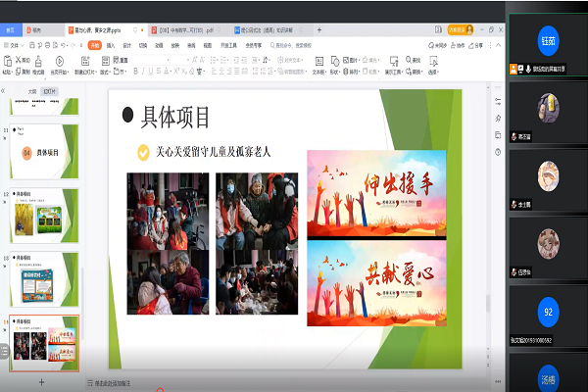This screenshot has width=588, height=392.
Task: Switch to the PDF document tab
Action: (186, 30)
